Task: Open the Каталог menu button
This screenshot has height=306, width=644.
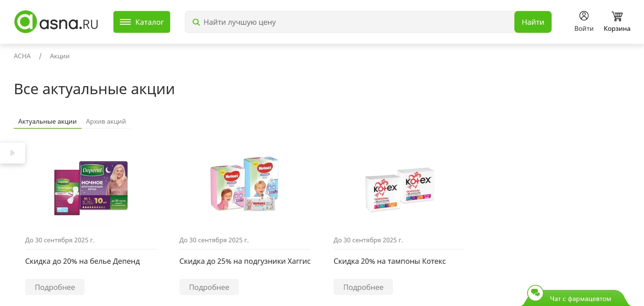Action: pyautogui.click(x=142, y=22)
